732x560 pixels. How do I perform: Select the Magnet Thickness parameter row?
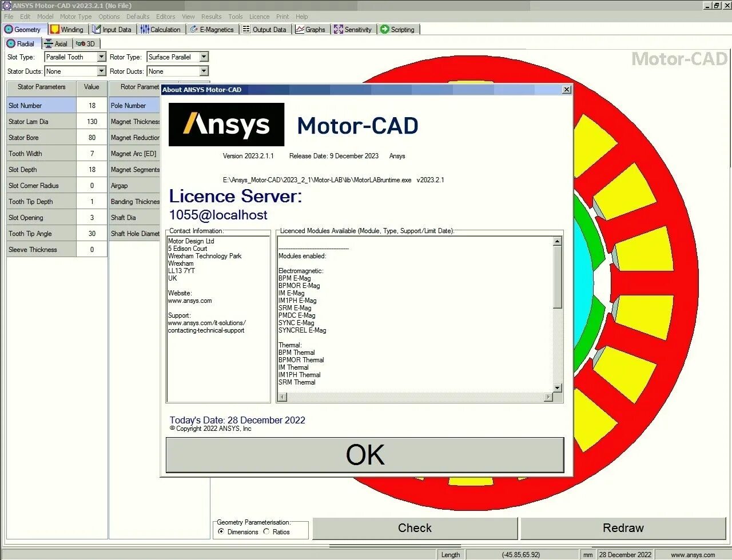click(134, 122)
